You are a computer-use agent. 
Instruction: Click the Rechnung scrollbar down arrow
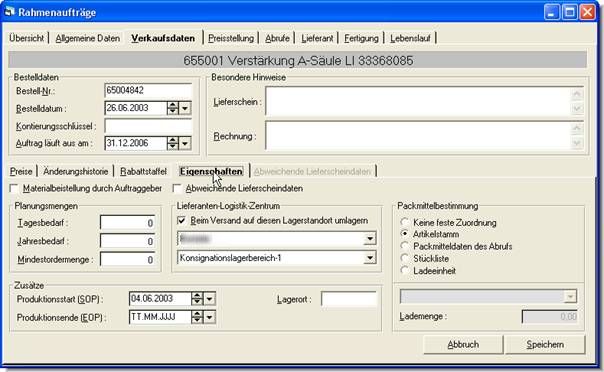point(577,143)
